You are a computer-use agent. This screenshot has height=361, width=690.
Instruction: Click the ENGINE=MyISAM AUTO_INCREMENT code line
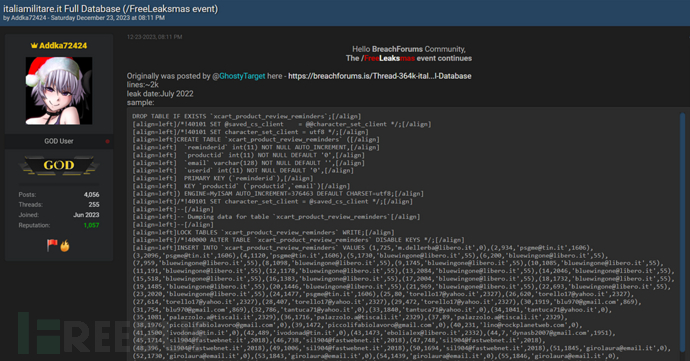point(278,194)
